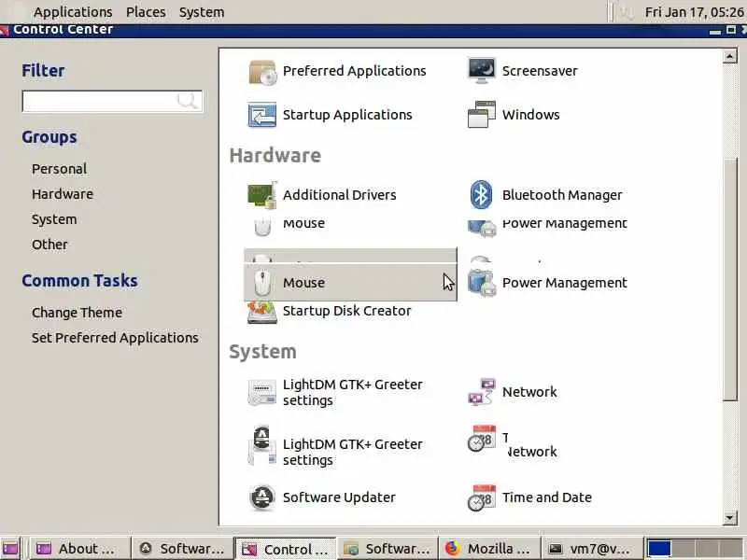Click the vertical scrollbar thumb
The image size is (747, 560).
730,280
